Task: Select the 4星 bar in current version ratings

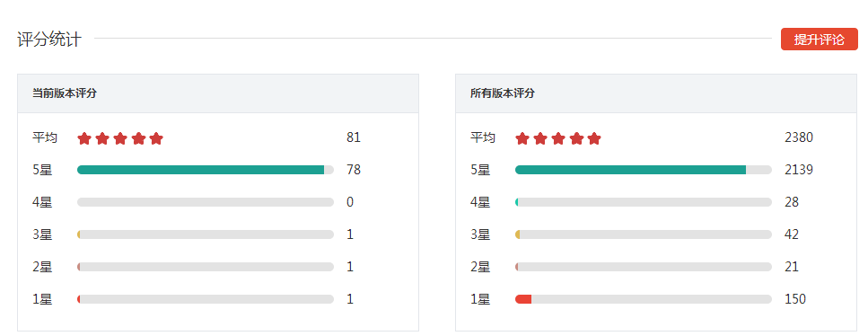Action: (206, 202)
